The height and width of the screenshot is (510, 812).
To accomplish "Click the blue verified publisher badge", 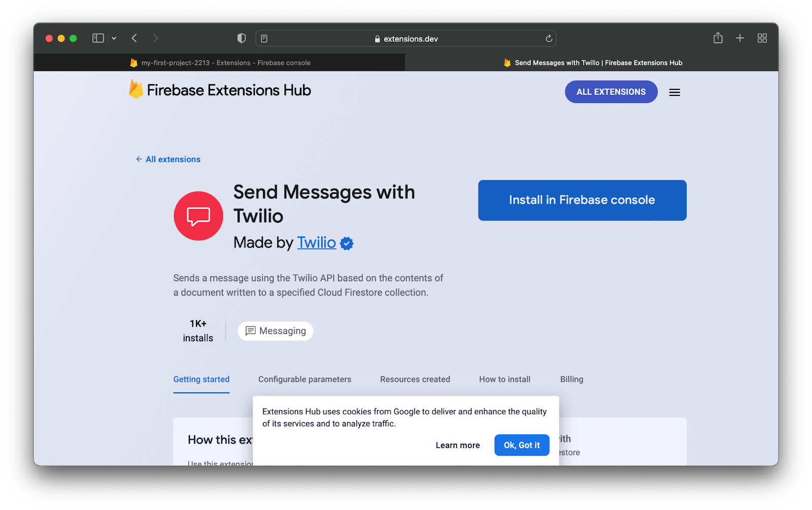I will click(x=347, y=244).
